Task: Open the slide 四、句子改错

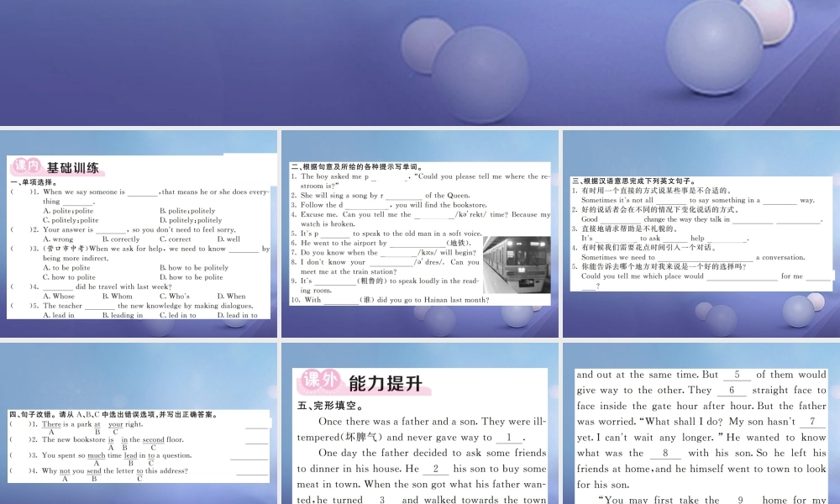Action: pos(139,423)
